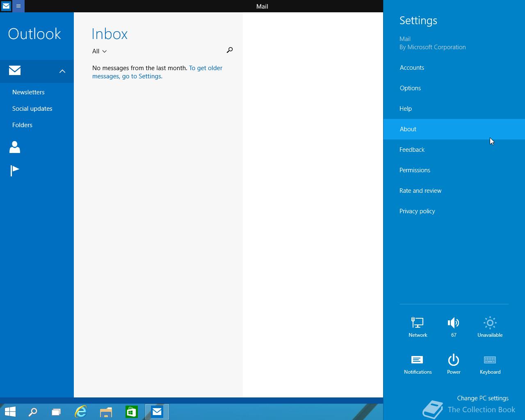Open the Store app from taskbar
Viewport: 525px width, 420px height.
click(131, 412)
